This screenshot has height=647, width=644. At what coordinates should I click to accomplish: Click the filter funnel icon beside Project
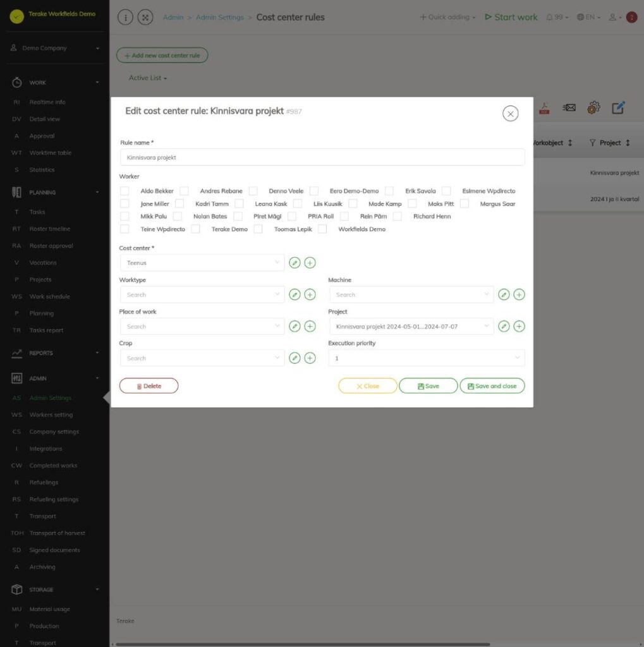[x=592, y=142]
